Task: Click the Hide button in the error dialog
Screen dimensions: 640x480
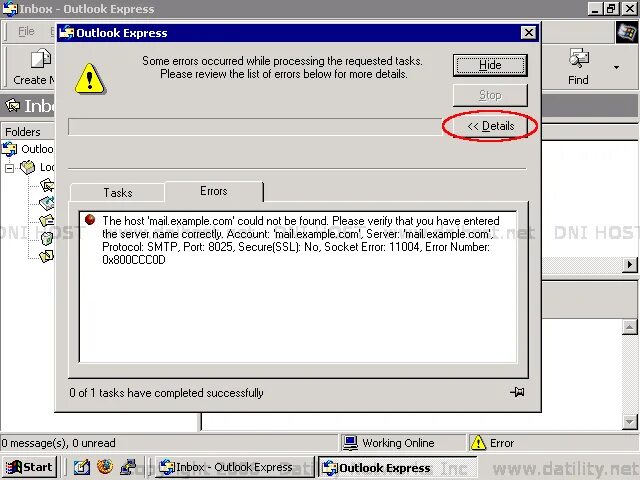Action: click(x=490, y=65)
